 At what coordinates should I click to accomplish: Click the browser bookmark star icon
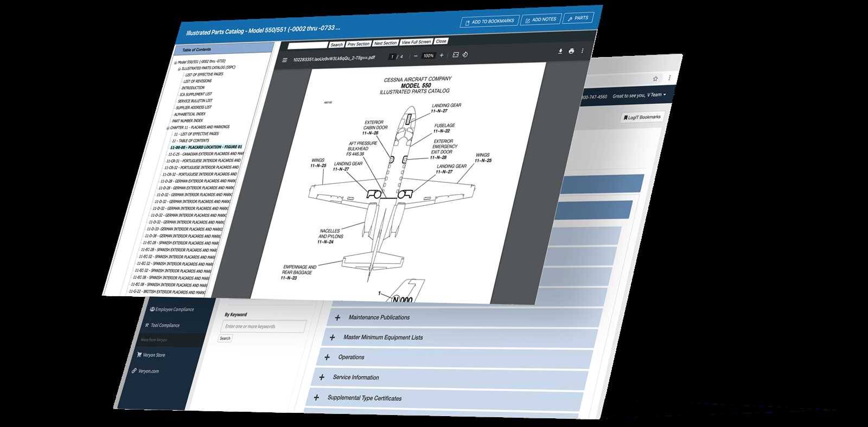click(x=655, y=79)
